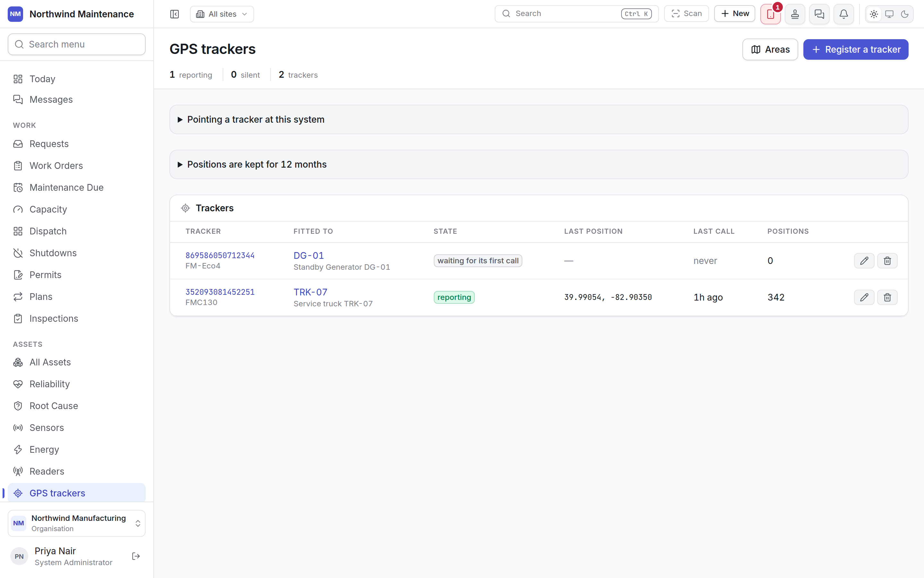This screenshot has height=578, width=924.
Task: Open the chat messages icon in top bar
Action: click(x=819, y=14)
